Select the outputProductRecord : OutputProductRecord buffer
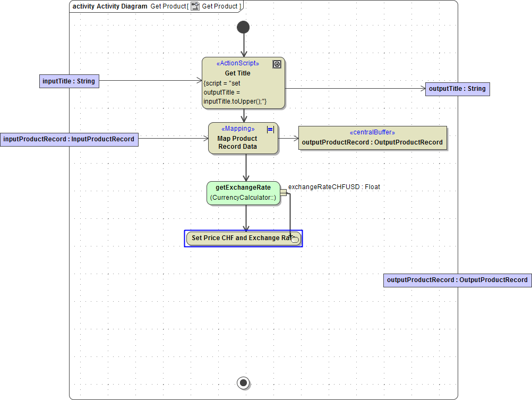532x400 pixels. pos(373,142)
